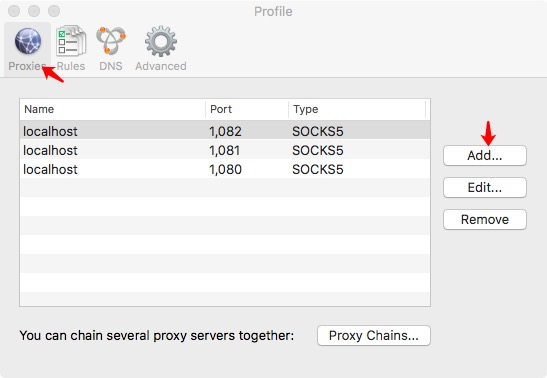Remove the selected proxy entry
This screenshot has width=547, height=378.
point(485,219)
